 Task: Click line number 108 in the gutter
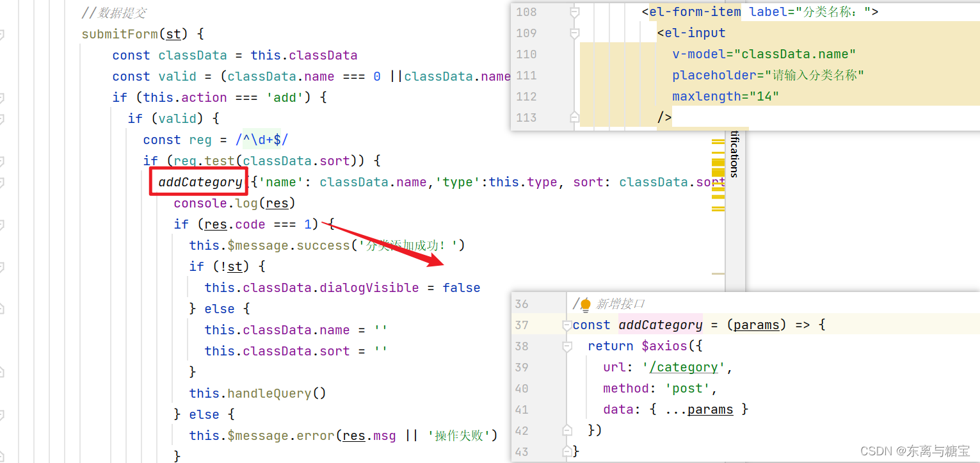[x=526, y=12]
